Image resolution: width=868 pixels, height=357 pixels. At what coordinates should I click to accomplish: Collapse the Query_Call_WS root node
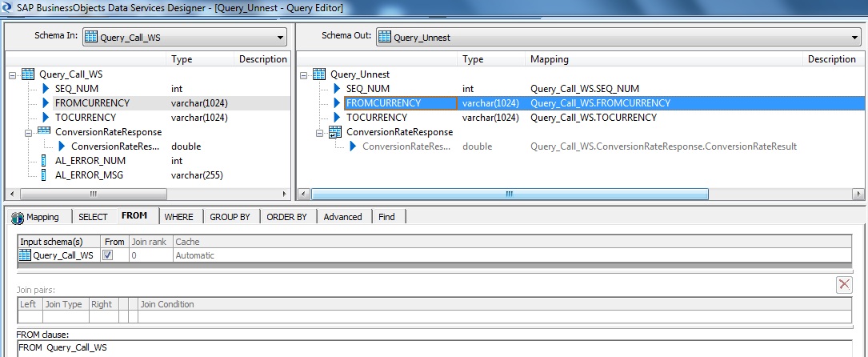(x=12, y=74)
